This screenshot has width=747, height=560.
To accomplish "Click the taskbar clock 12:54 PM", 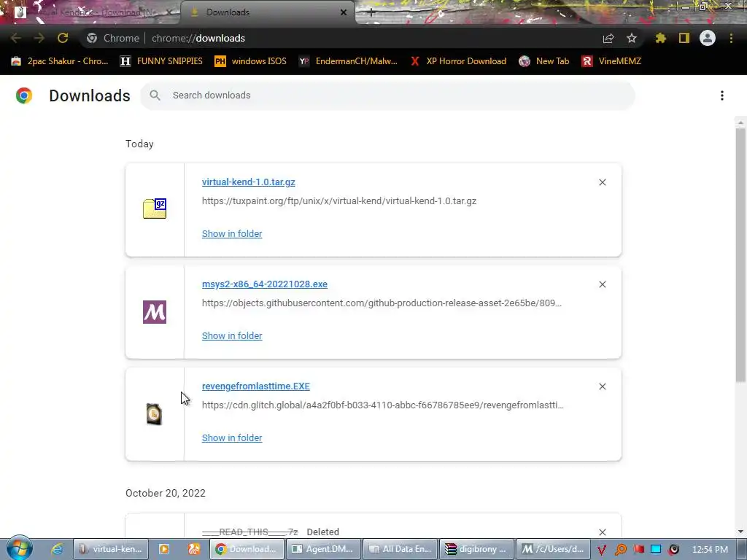I will pyautogui.click(x=710, y=550).
